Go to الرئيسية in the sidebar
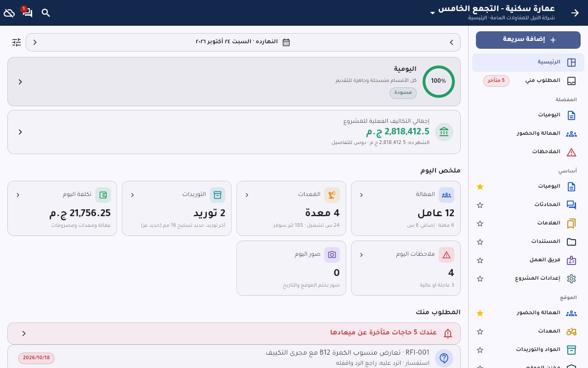 click(528, 63)
